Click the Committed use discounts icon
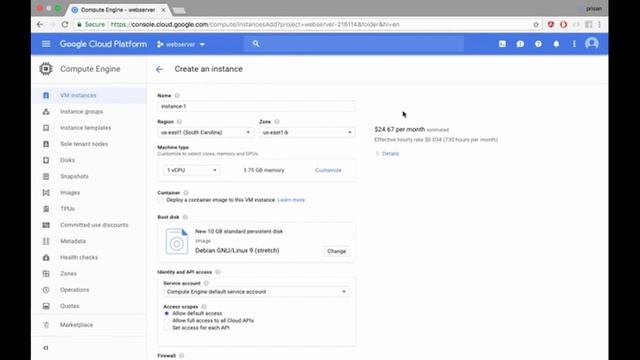The width and height of the screenshot is (640, 360). 46,225
